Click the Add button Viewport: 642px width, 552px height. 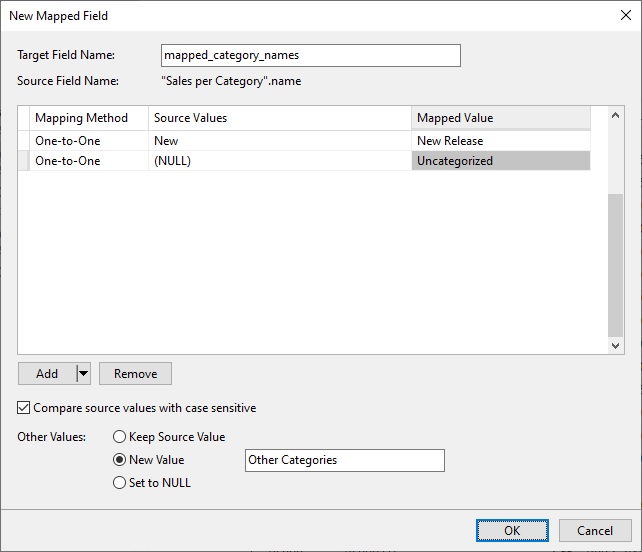(47, 373)
